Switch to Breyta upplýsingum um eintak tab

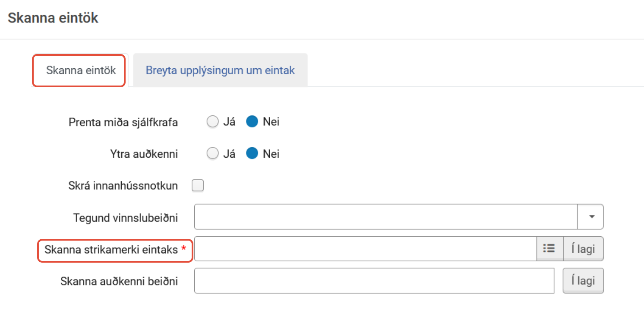coord(220,70)
